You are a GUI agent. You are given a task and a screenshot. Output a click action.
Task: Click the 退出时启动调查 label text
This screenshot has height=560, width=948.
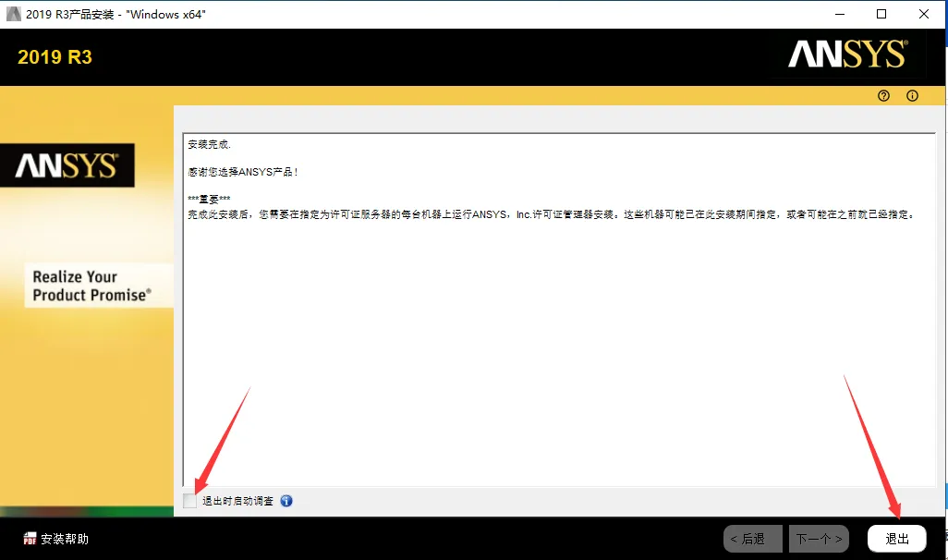[x=237, y=501]
